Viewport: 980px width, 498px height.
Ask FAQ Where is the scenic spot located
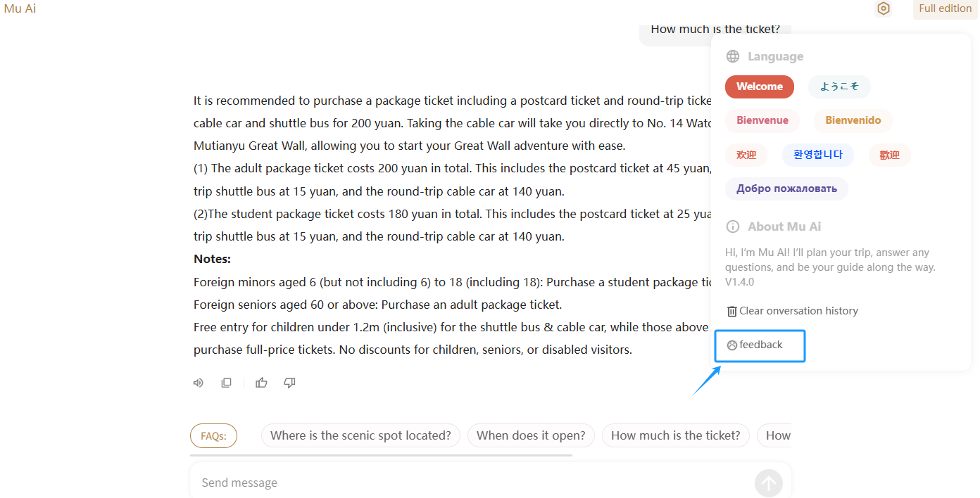[x=360, y=435]
